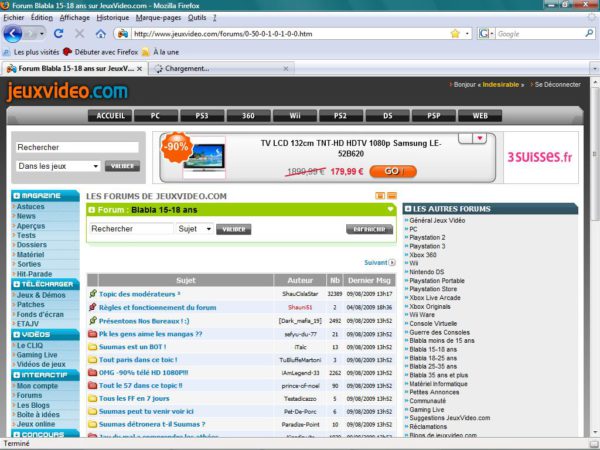The image size is (600, 450).
Task: Click first orange display mode icon
Action: pos(380,196)
